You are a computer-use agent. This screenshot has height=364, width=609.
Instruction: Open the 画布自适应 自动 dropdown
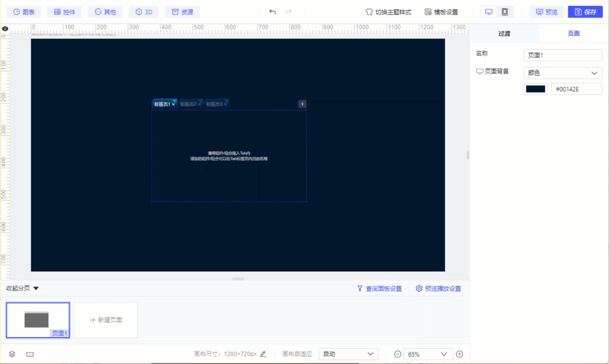coord(348,354)
